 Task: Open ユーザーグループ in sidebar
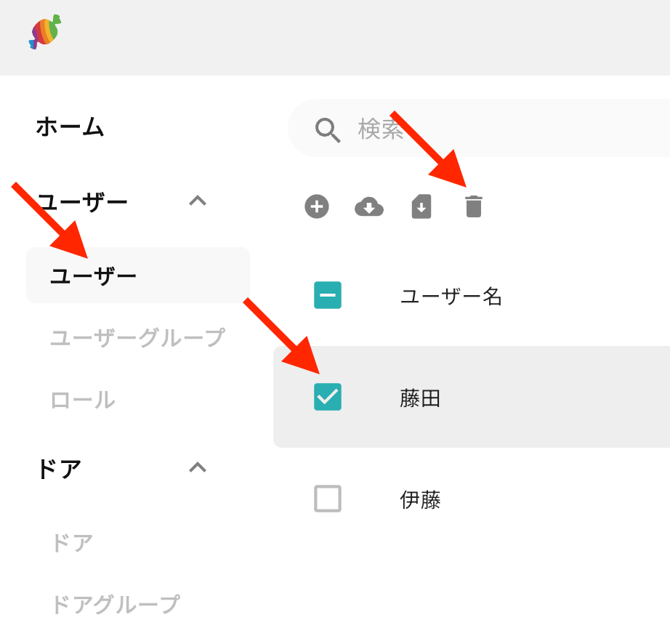click(x=137, y=337)
